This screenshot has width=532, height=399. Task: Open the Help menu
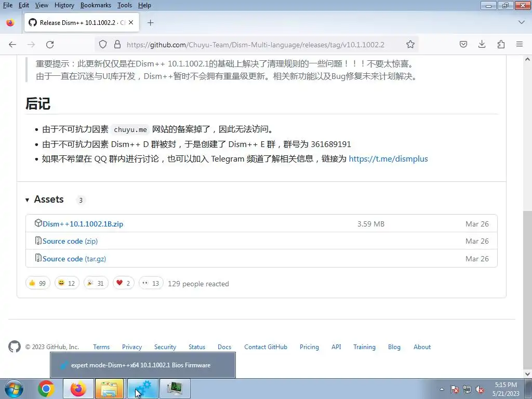pyautogui.click(x=144, y=5)
